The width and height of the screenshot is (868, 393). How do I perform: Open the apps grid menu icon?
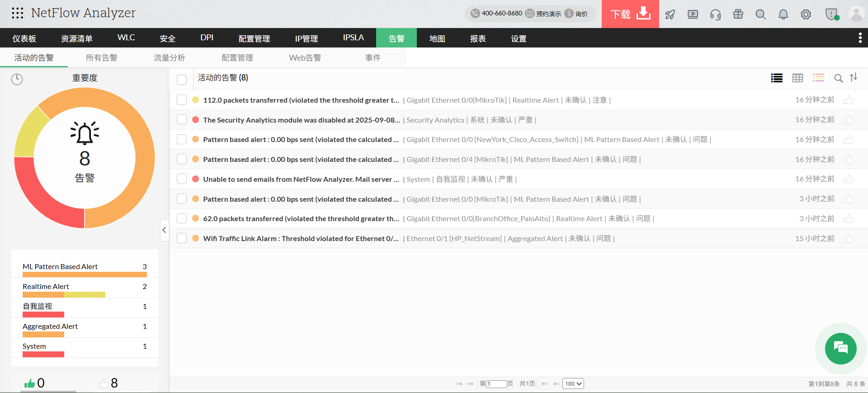pyautogui.click(x=17, y=13)
